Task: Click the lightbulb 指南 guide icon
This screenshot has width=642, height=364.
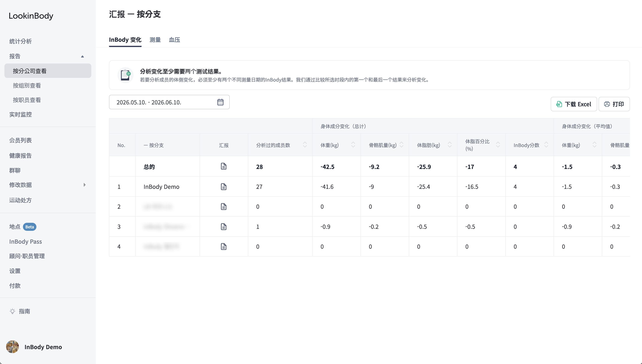Action: (x=12, y=311)
